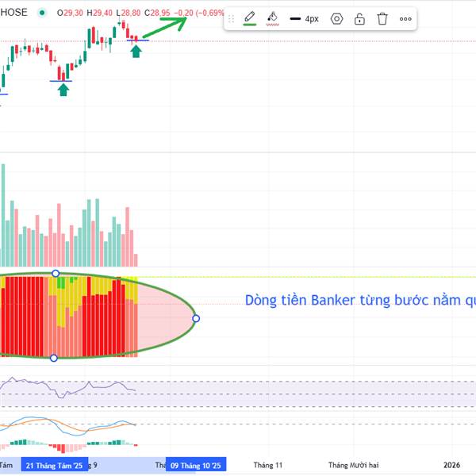Click the low price L28,80 value
The image size is (476, 476).
click(129, 13)
